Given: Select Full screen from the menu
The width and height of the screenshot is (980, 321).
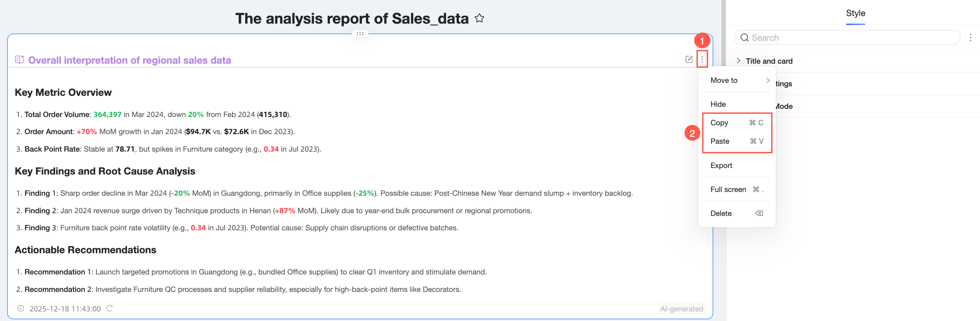Looking at the screenshot, I should point(728,189).
